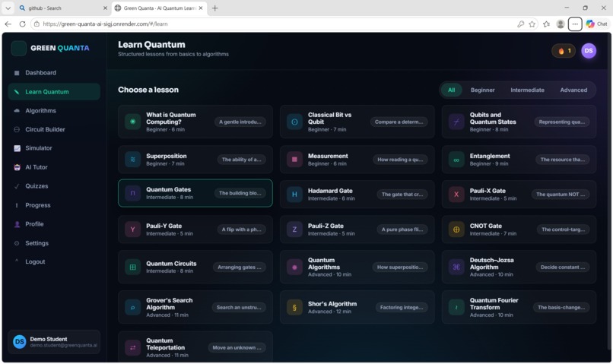Click the 'Decide constant ...' description pill
The height and width of the screenshot is (364, 613).
click(x=563, y=267)
